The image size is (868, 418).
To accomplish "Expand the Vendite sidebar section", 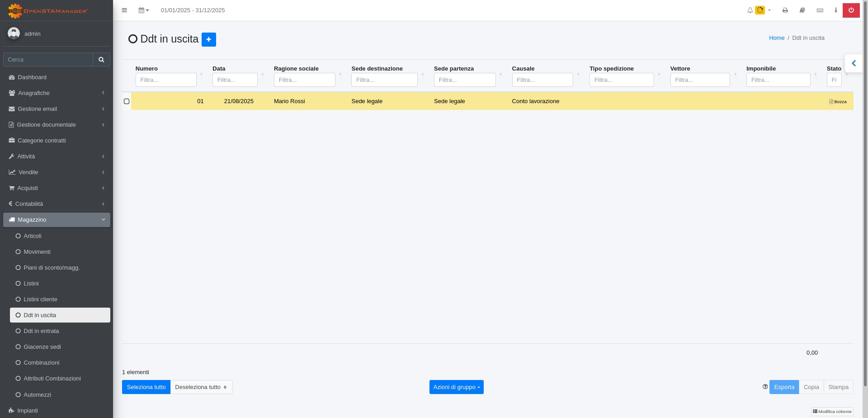I will coord(57,172).
